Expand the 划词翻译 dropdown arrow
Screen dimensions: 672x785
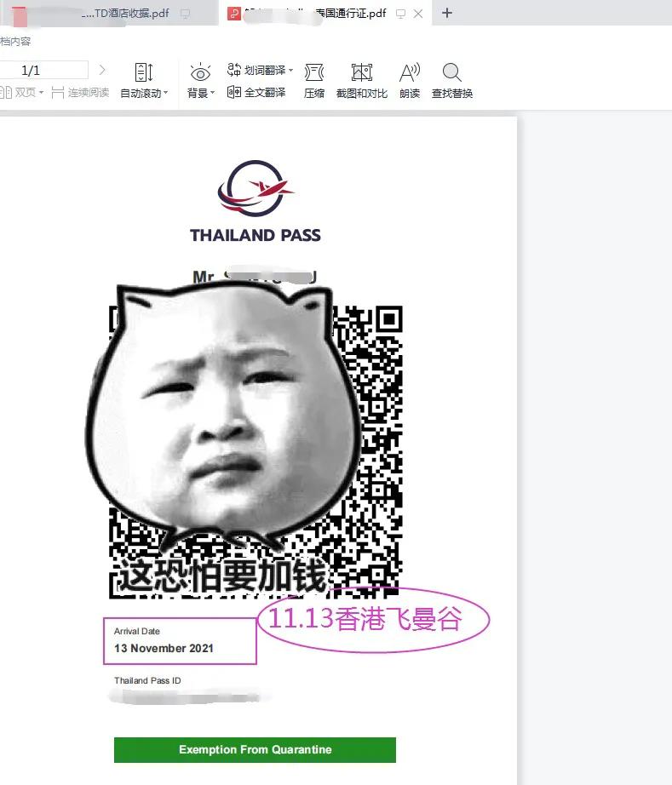(290, 70)
